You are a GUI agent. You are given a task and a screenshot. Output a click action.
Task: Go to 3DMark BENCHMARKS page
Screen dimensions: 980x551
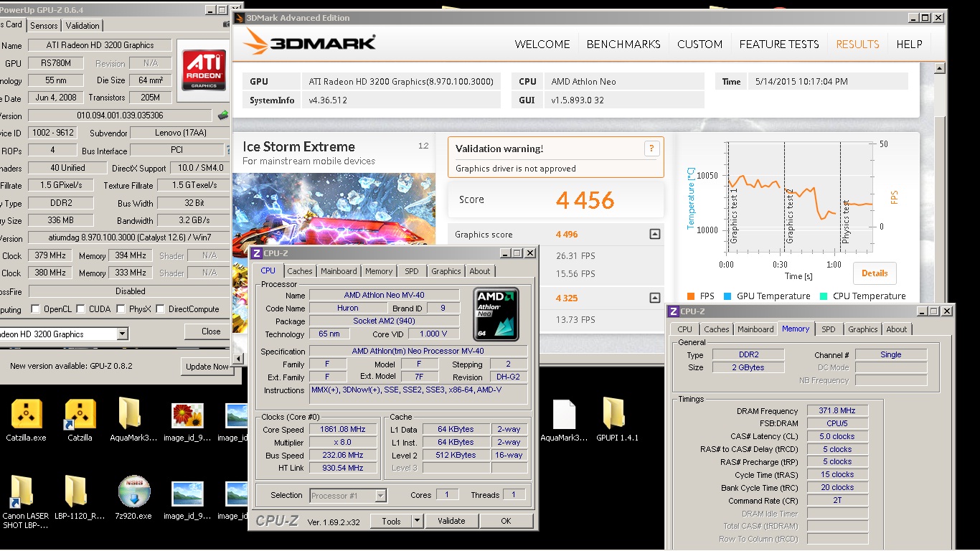click(623, 44)
